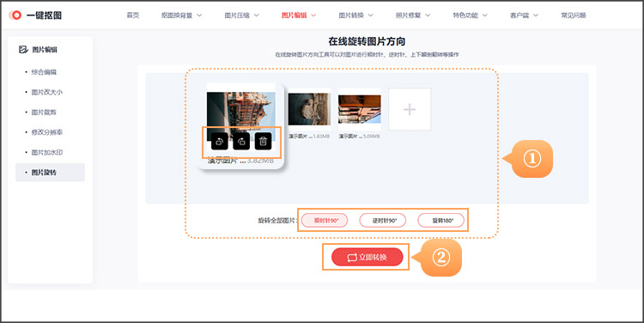Open the 常见问题 FAQ page
Screen dimensions: 644x323
pyautogui.click(x=574, y=15)
